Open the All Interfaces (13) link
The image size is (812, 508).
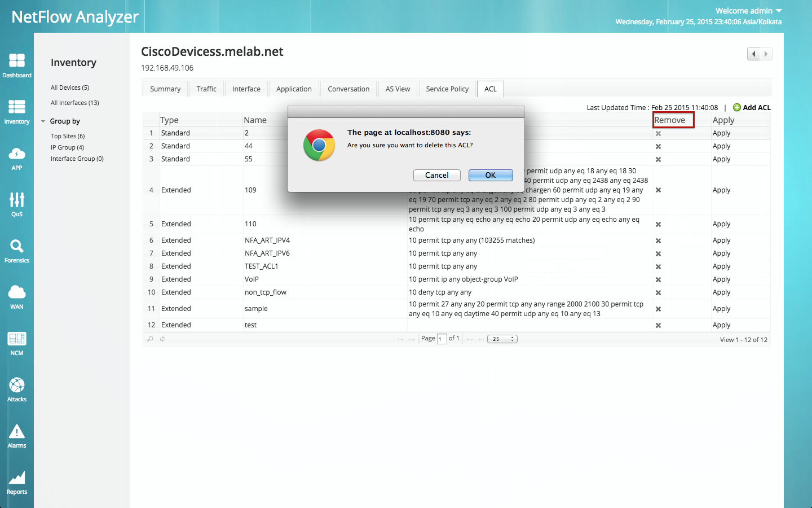[x=75, y=103]
